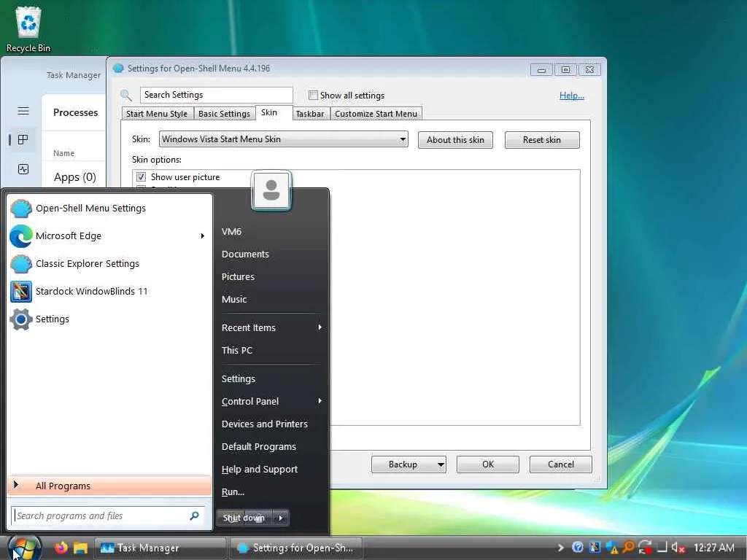Screen dimensions: 747x560
Task: Click the Microsoft Edge icon in Start menu
Action: click(x=21, y=236)
